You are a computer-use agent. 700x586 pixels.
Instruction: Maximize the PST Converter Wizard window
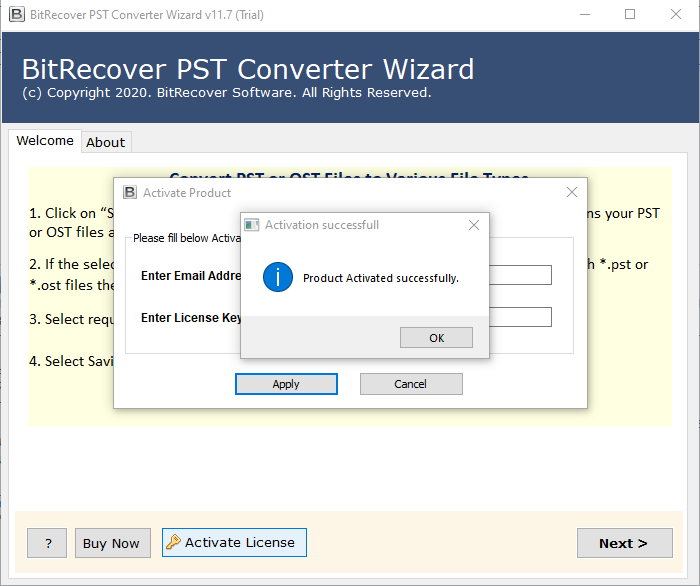coord(630,14)
